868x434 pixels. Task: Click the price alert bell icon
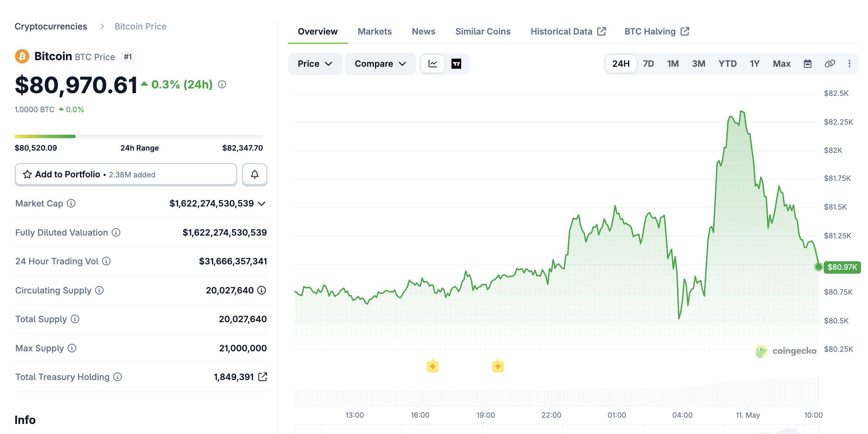tap(255, 174)
